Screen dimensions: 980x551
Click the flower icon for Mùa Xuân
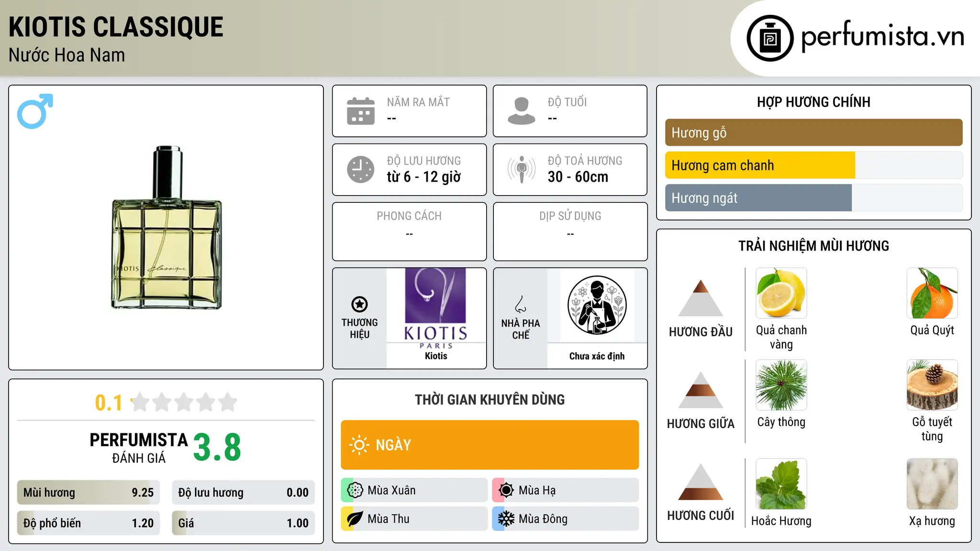355,490
